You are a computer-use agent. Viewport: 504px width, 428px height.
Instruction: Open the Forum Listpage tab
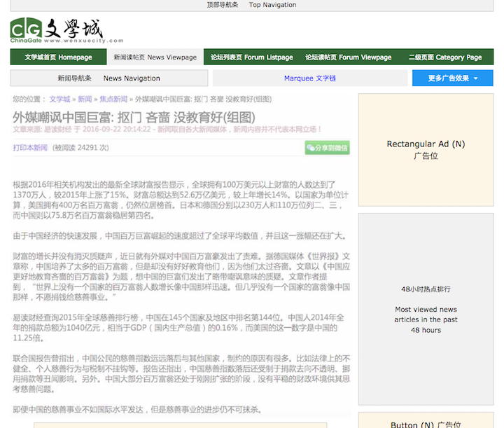(252, 57)
